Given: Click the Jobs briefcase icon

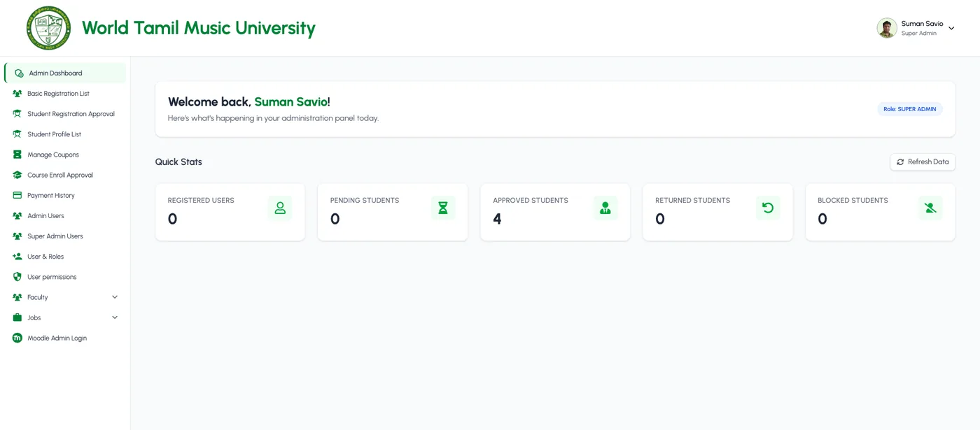Looking at the screenshot, I should click(x=17, y=317).
